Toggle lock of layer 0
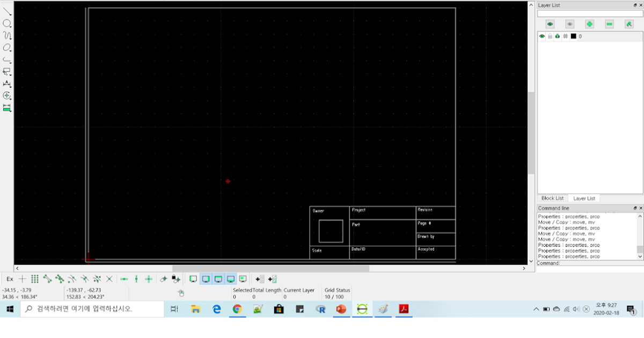This screenshot has width=644, height=338. click(550, 36)
